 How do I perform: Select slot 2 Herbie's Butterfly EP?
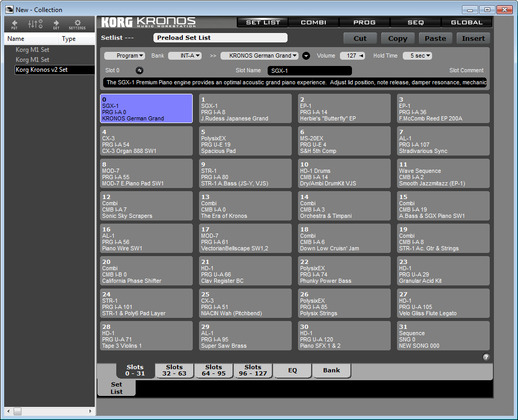coord(344,108)
